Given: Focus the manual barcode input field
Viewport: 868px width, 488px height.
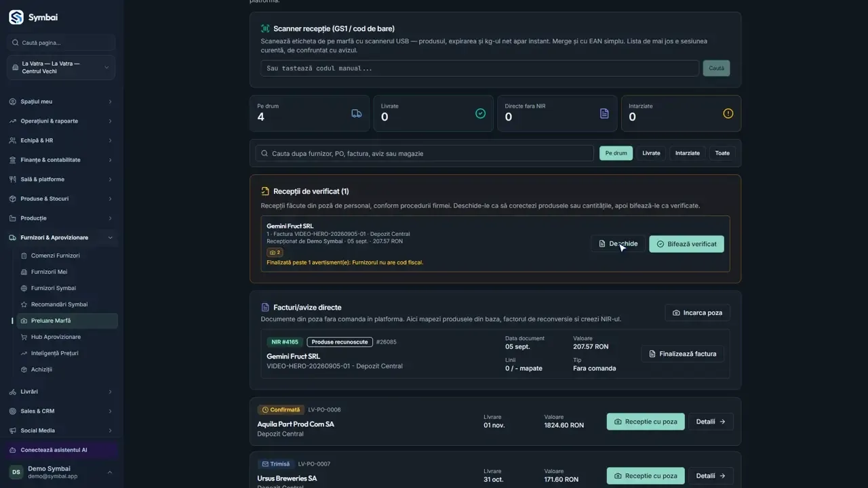Looking at the screenshot, I should pos(479,68).
